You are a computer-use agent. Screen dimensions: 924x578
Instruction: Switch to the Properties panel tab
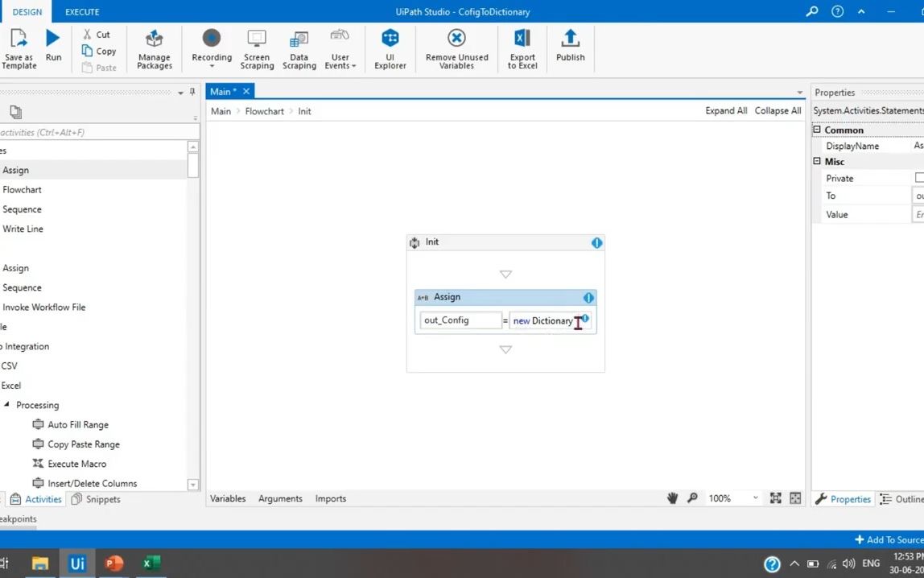844,499
